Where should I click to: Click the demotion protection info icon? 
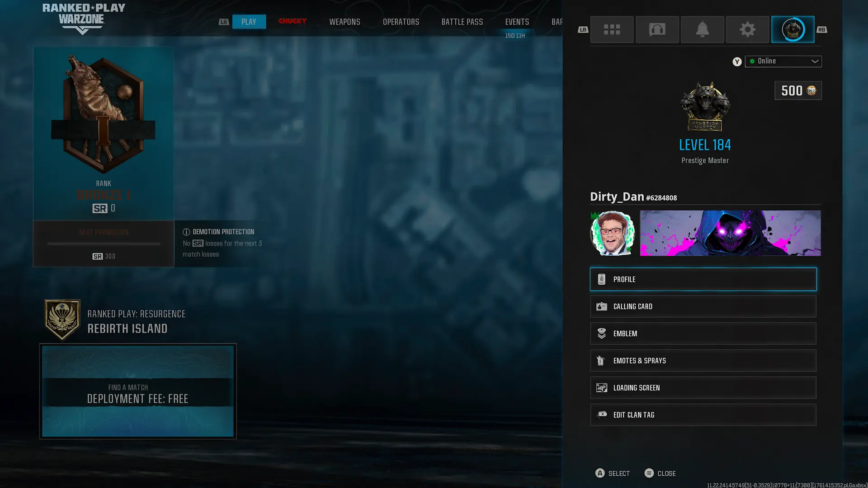pos(186,232)
